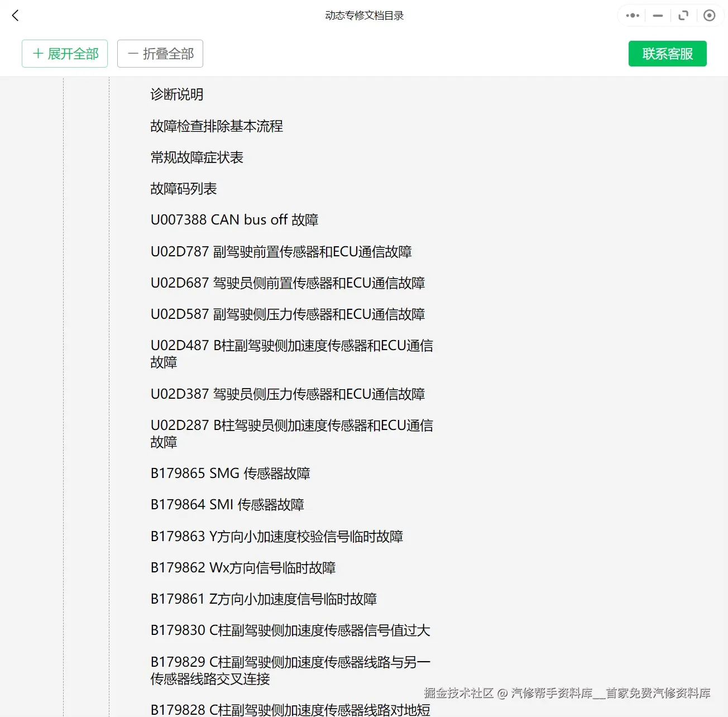Open 联系客服 customer service

pos(667,54)
